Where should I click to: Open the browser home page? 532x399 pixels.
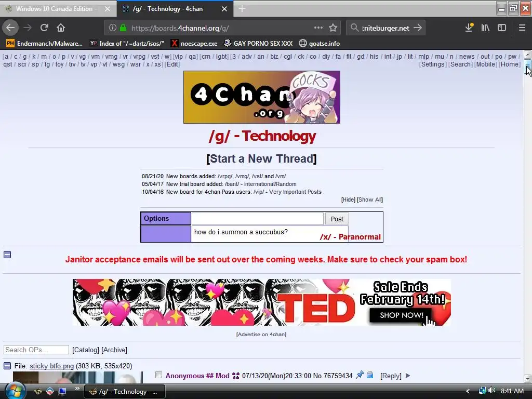pyautogui.click(x=61, y=28)
